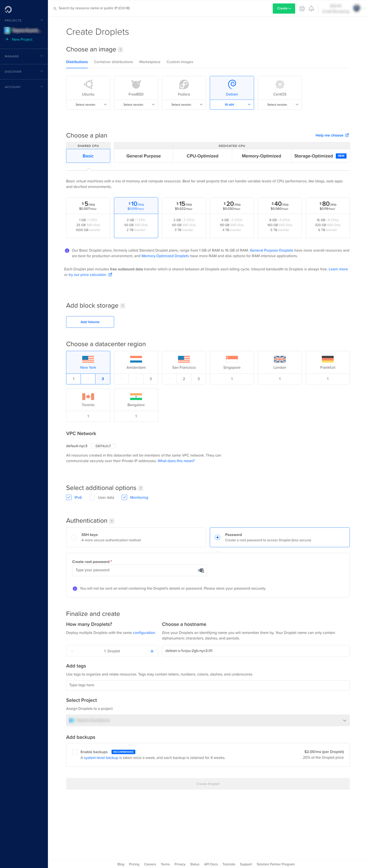This screenshot has height=868, width=368.
Task: Open the Select Project dropdown
Action: click(208, 721)
